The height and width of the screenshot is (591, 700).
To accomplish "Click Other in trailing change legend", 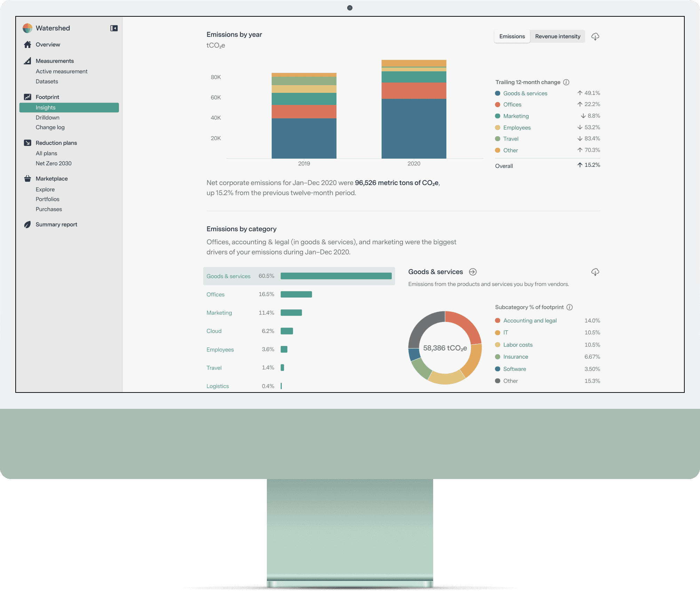I will [510, 150].
